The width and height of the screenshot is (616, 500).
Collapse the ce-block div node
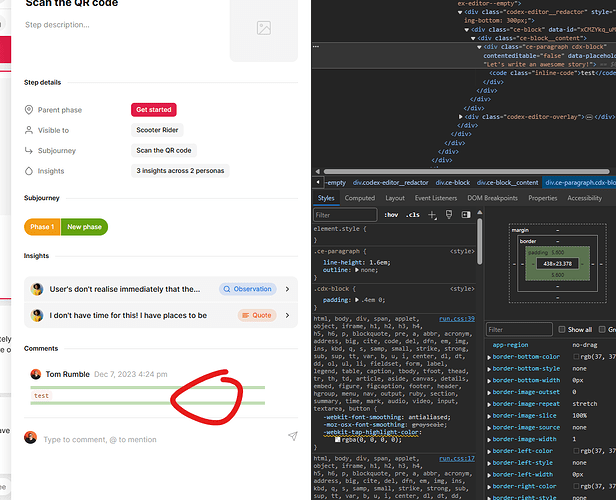pos(466,30)
